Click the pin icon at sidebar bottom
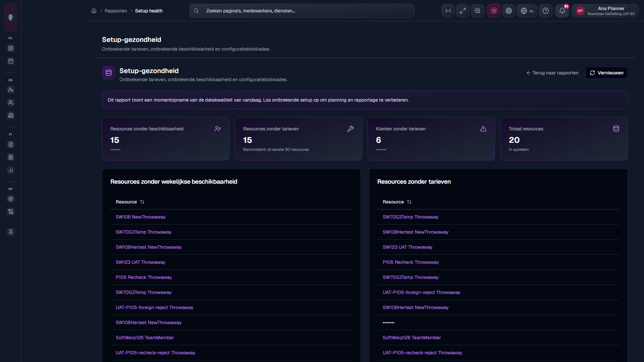 [11, 232]
